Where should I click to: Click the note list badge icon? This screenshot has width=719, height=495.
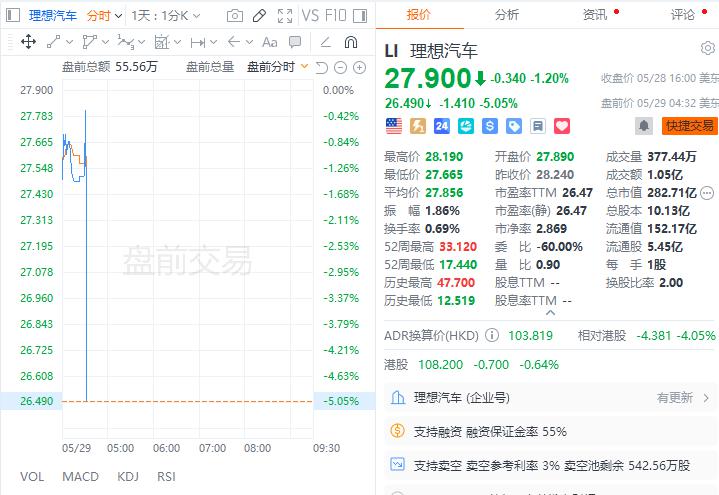pos(538,126)
